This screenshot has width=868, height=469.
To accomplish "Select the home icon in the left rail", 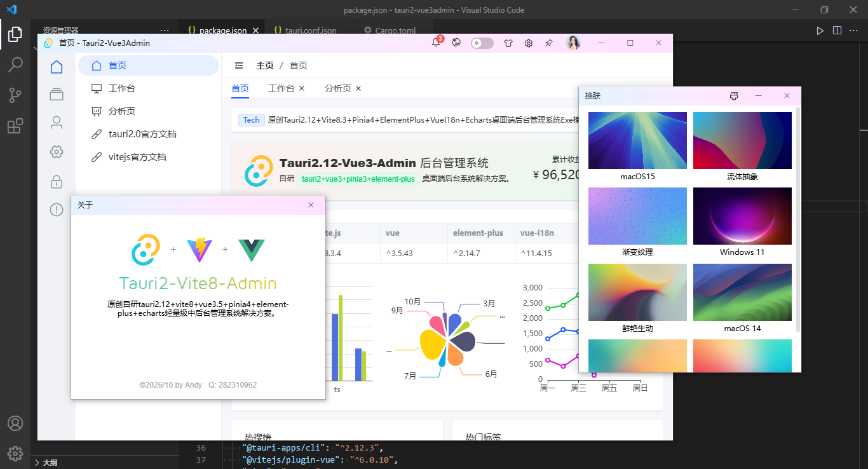I will [x=57, y=67].
